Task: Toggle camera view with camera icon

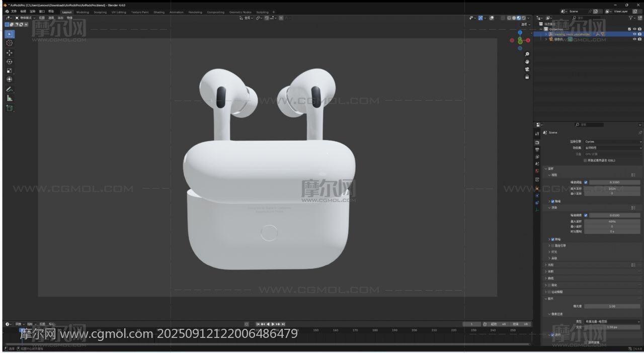Action: 527,69
